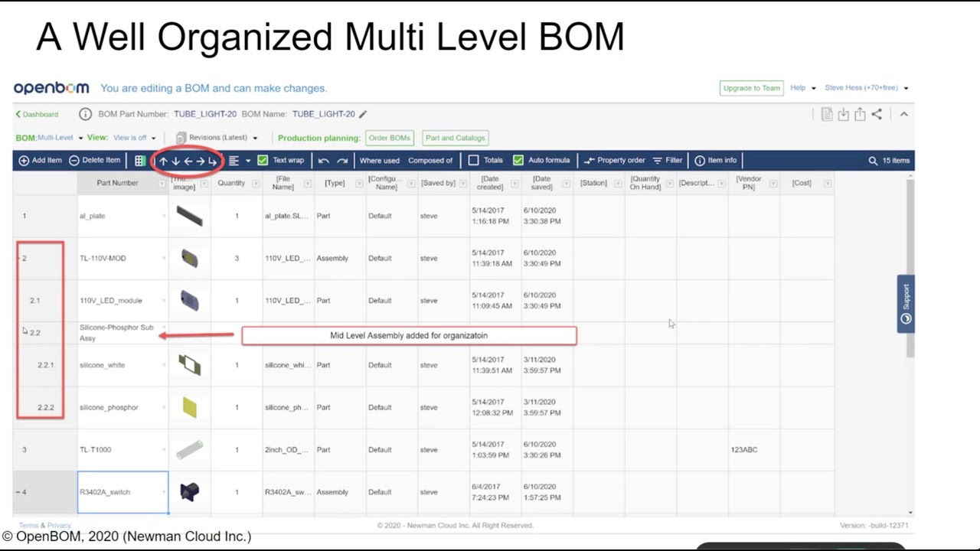
Task: Click the grid view icon in toolbar
Action: 139,161
